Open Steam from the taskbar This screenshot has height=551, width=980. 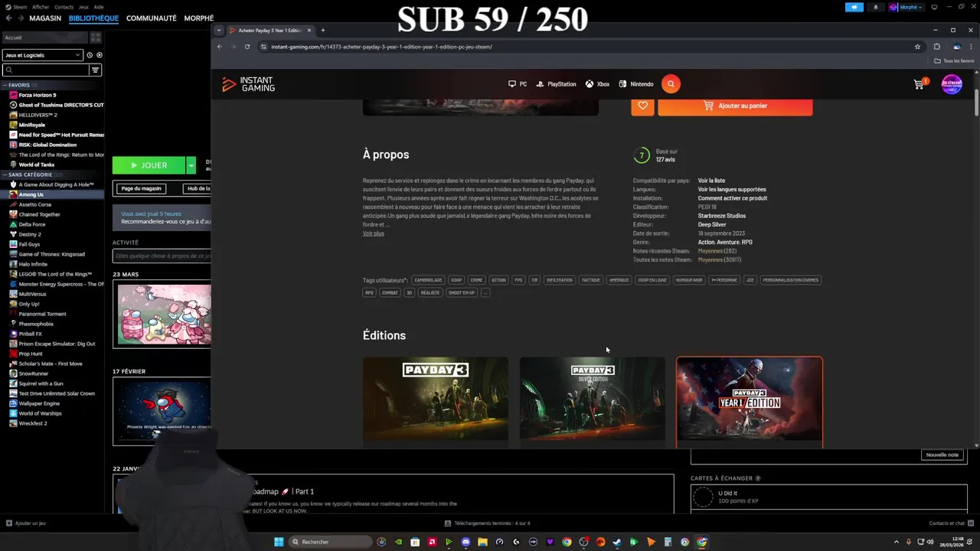[x=617, y=542]
